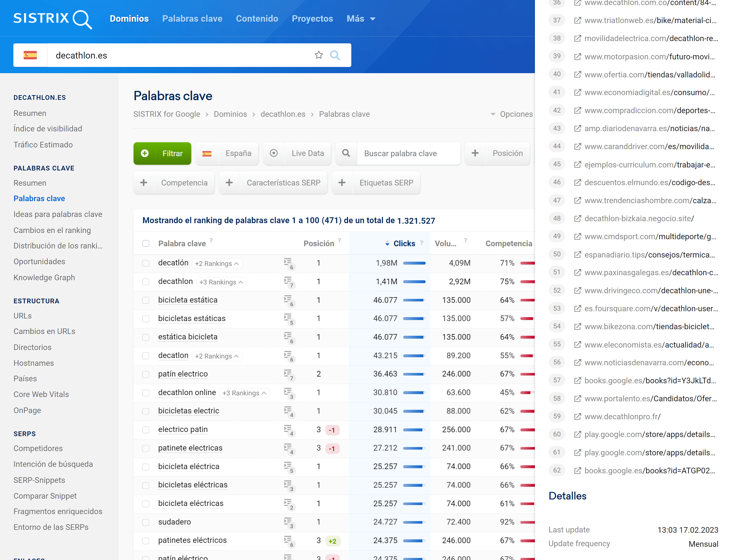Select checkbox for patín electrico row
Image resolution: width=732 pixels, height=560 pixels.
146,374
